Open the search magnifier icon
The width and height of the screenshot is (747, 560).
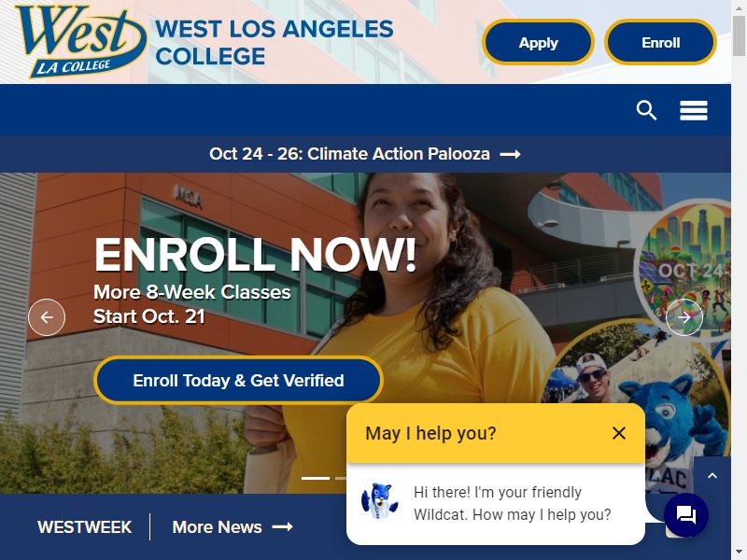pyautogui.click(x=646, y=110)
